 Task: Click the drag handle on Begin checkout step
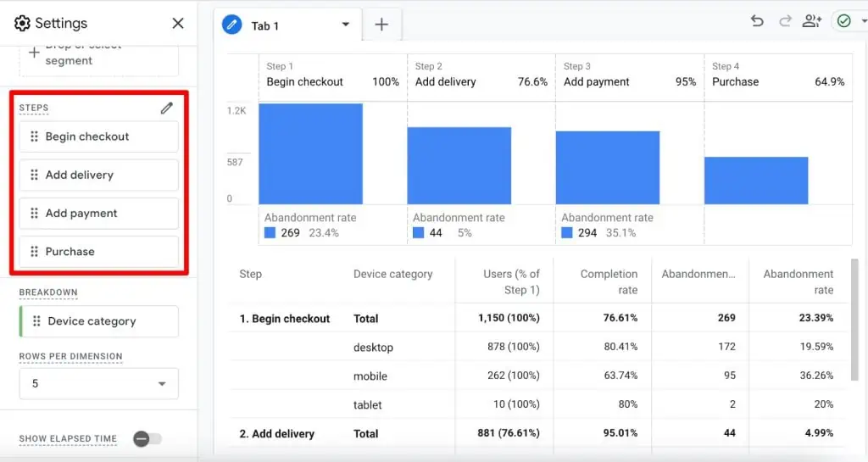point(34,136)
